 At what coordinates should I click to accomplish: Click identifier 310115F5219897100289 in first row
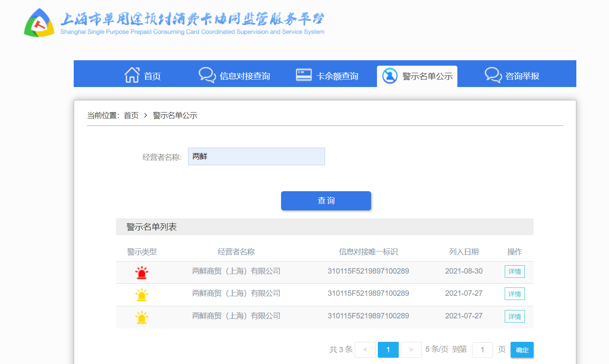tap(368, 271)
